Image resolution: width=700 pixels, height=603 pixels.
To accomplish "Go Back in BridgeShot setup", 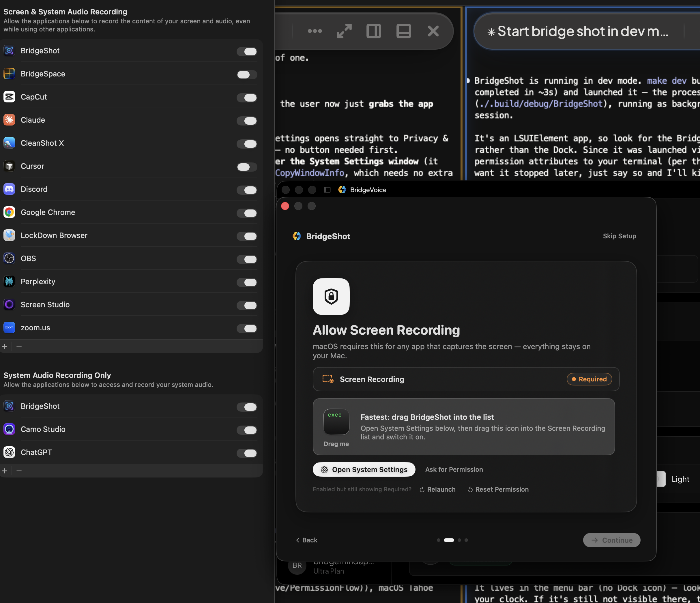I will click(x=306, y=540).
